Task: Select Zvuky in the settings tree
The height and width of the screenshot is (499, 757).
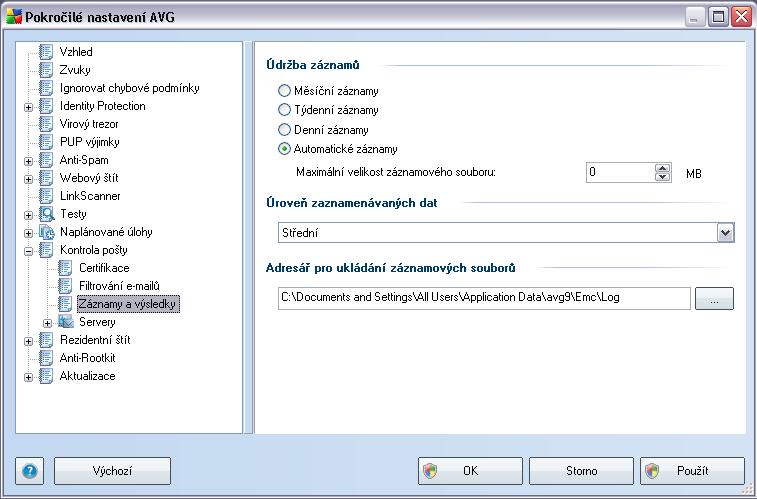Action: pyautogui.click(x=75, y=70)
